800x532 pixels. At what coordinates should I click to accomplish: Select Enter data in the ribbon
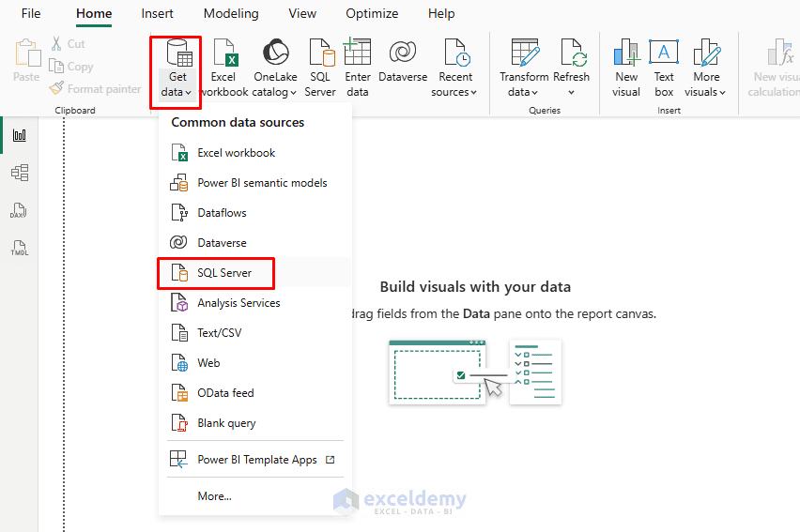[357, 68]
